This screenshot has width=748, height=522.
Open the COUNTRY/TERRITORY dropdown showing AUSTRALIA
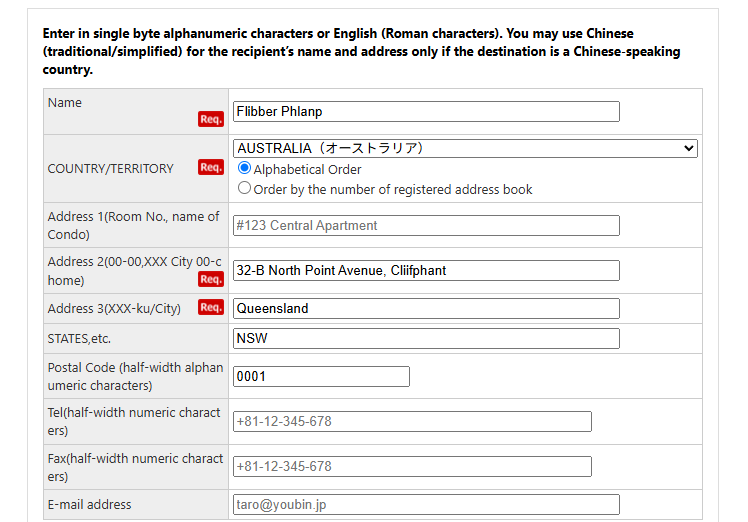tap(465, 148)
